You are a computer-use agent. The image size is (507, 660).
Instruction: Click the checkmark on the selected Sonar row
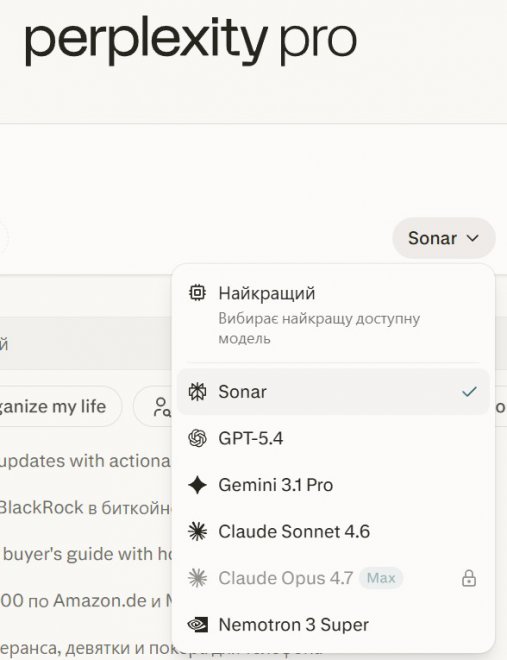[469, 392]
